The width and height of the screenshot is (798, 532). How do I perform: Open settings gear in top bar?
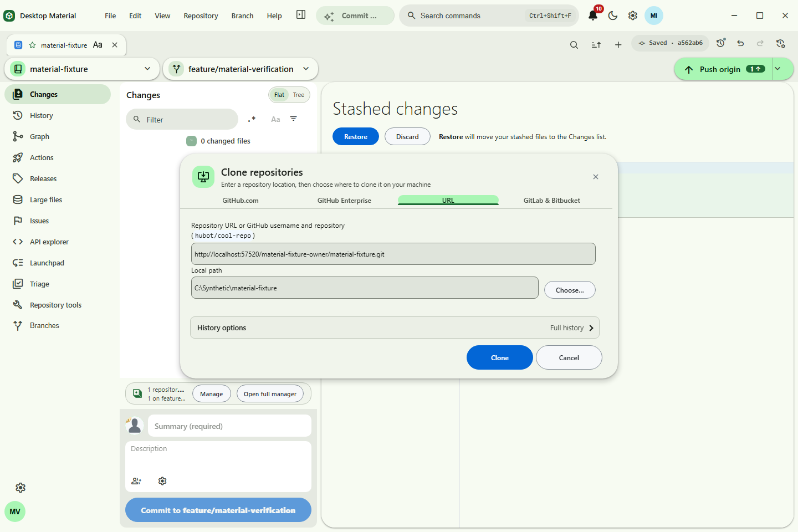633,16
